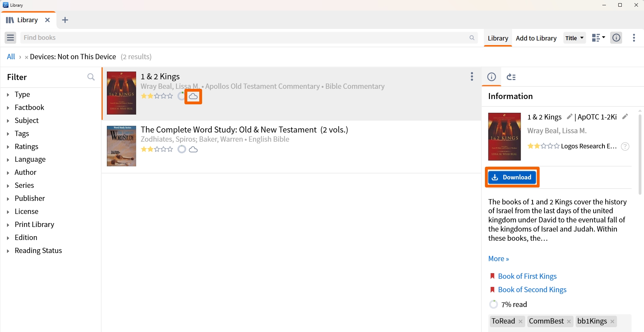Image resolution: width=644 pixels, height=332 pixels.
Task: Expand the Author filter
Action: coord(8,173)
